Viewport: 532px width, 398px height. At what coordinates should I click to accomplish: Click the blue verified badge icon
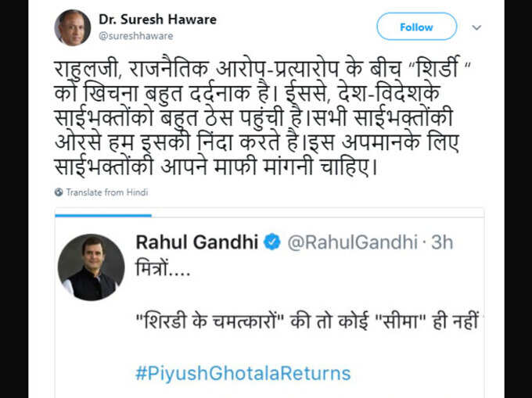click(272, 242)
